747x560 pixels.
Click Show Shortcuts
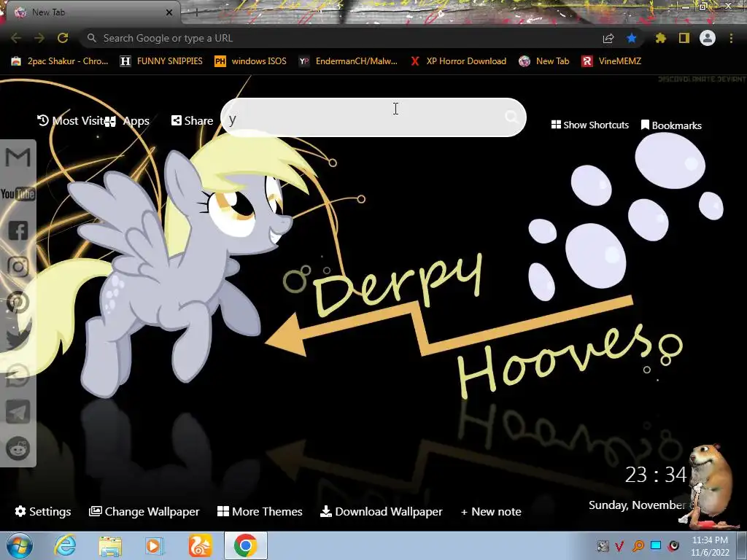(x=589, y=125)
